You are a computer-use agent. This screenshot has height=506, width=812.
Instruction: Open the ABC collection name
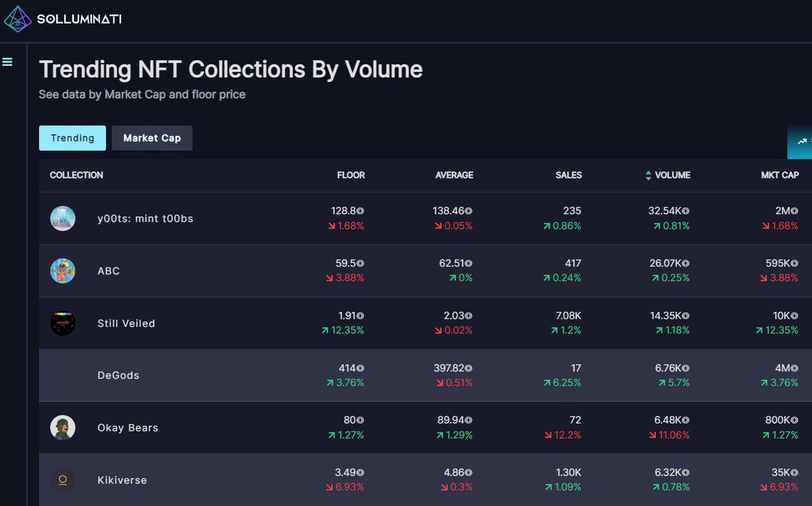[108, 271]
